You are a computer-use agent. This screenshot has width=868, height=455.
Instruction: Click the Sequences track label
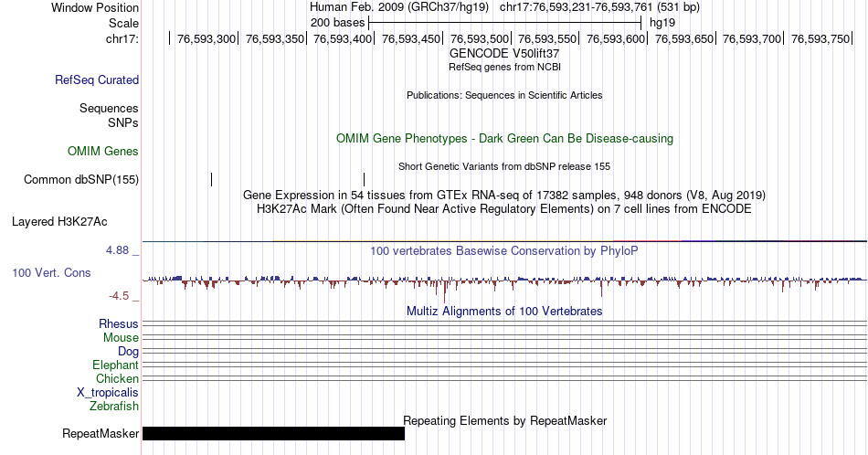tap(109, 108)
